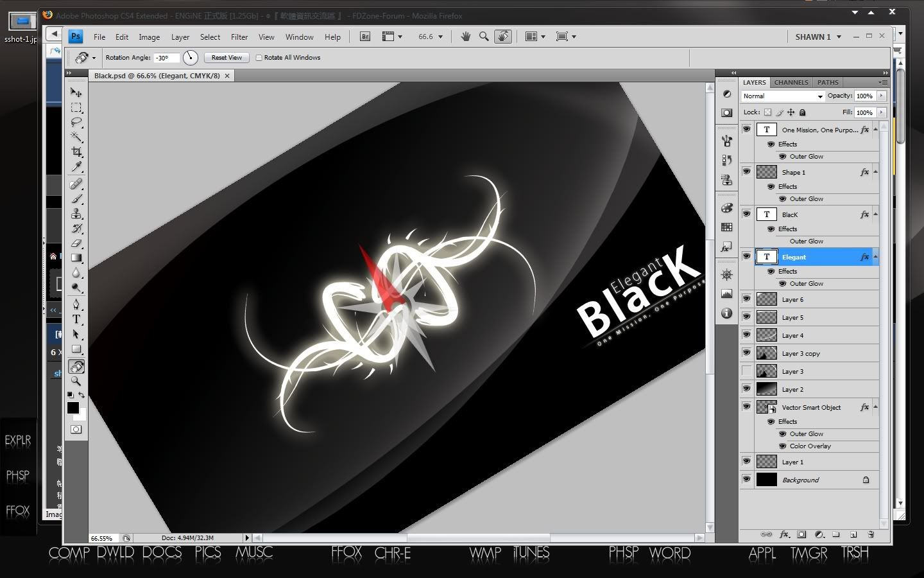
Task: Select the Gradient tool
Action: tap(76, 258)
